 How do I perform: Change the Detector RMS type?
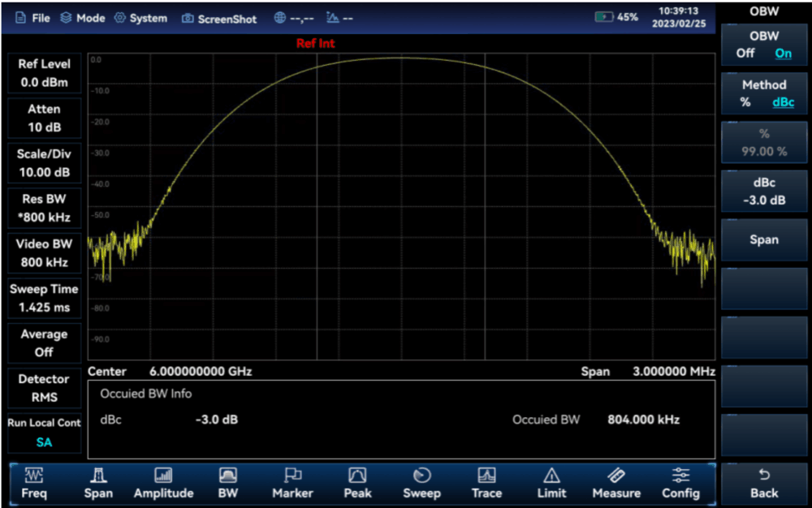coord(44,388)
